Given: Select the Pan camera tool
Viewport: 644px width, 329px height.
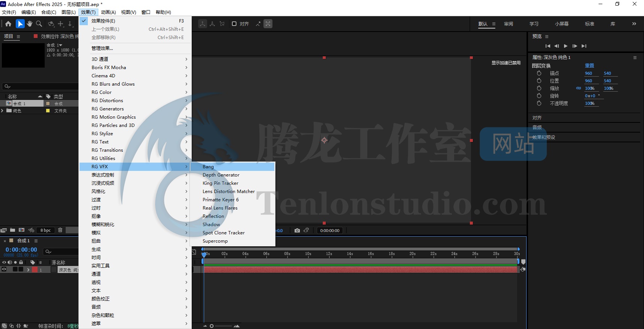Looking at the screenshot, I should point(61,24).
